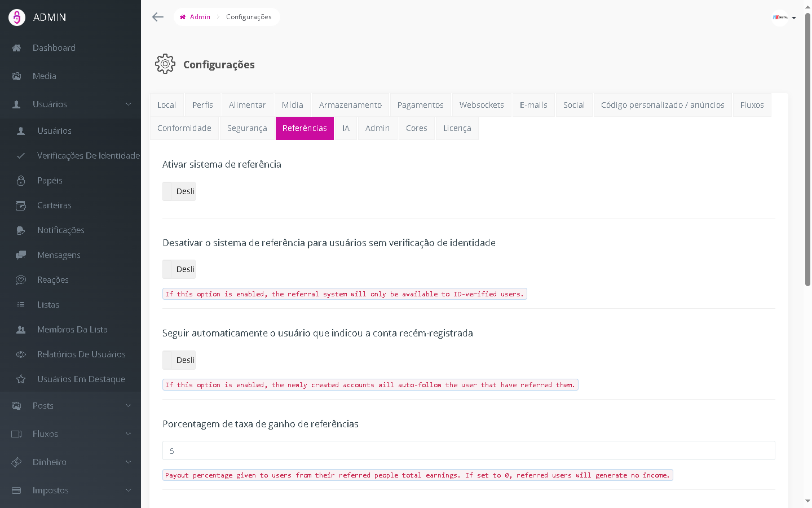Enable auto-follow referring user switch
812x508 pixels.
179,360
